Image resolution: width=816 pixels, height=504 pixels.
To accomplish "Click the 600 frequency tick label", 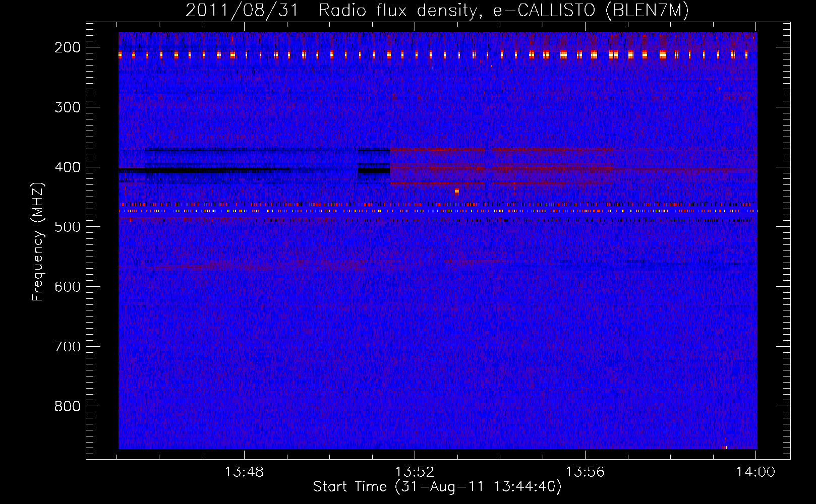I will click(68, 287).
